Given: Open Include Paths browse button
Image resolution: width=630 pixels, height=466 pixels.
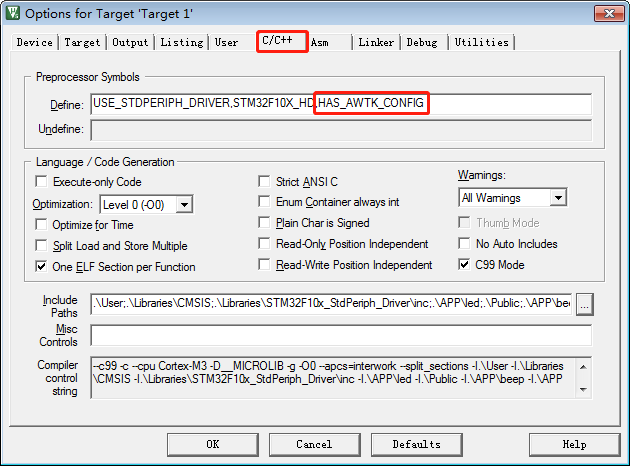Looking at the screenshot, I should pyautogui.click(x=584, y=305).
